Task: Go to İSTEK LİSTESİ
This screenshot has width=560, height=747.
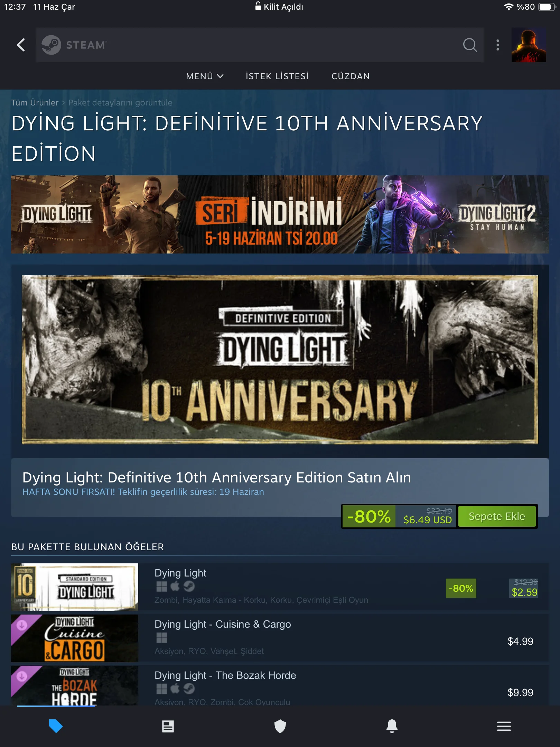Action: click(x=277, y=76)
